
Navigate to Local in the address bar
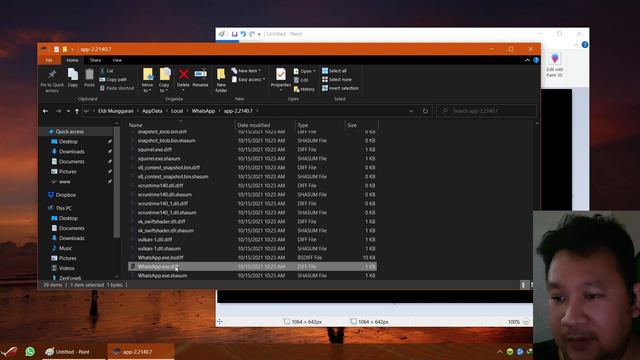[177, 111]
